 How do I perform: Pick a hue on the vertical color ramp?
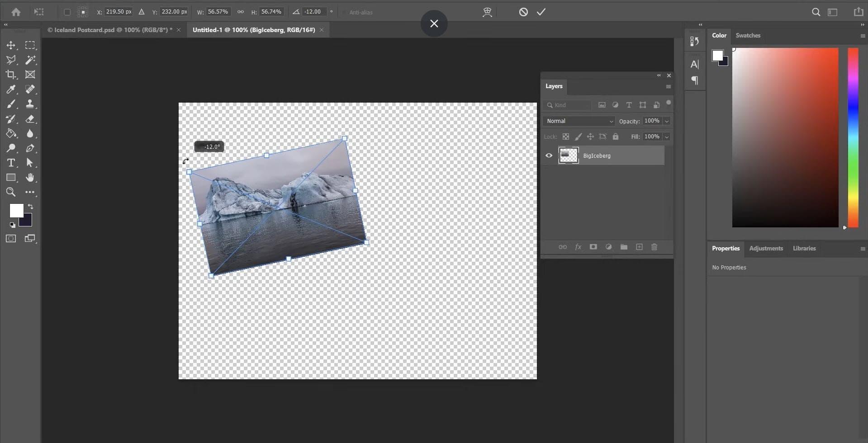coord(852,136)
